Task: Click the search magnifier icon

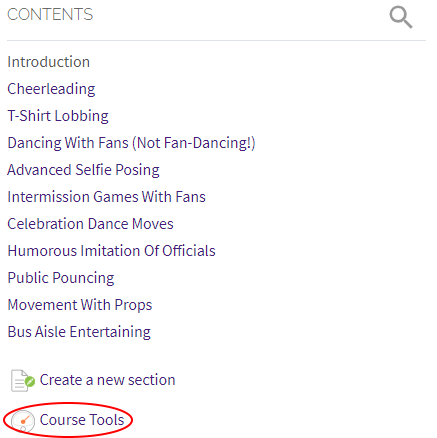Action: click(401, 18)
